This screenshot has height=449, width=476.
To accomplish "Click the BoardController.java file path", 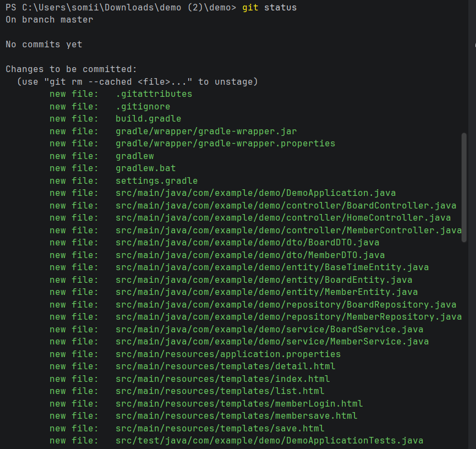I will (x=286, y=206).
